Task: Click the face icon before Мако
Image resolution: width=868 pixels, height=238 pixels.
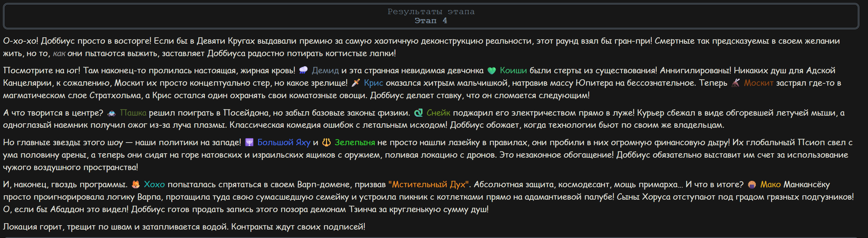Action: pos(752,185)
